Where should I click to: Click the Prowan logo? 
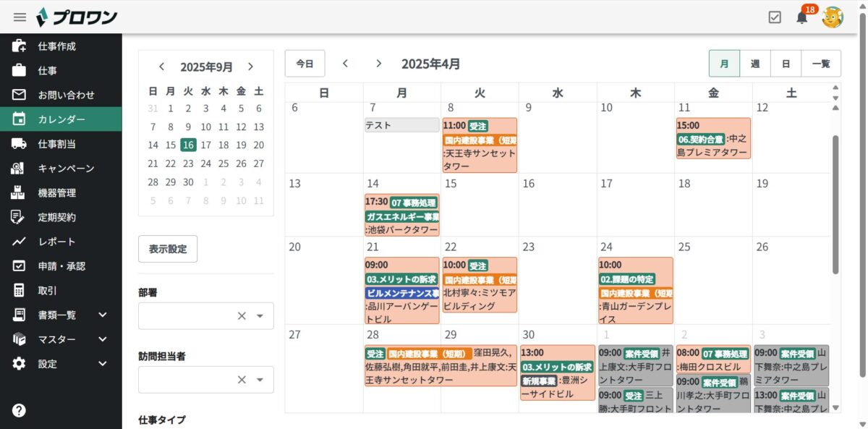(76, 17)
